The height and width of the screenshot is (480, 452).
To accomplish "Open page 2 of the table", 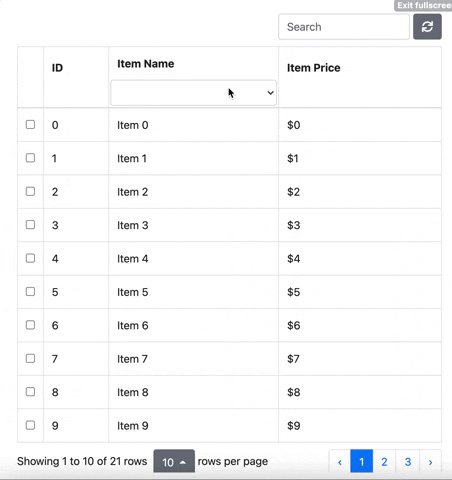I will click(384, 462).
